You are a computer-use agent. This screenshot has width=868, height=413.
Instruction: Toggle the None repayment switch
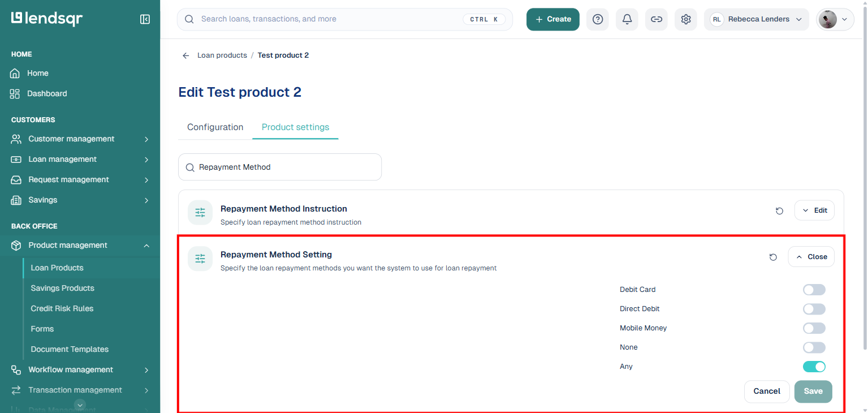pyautogui.click(x=814, y=347)
